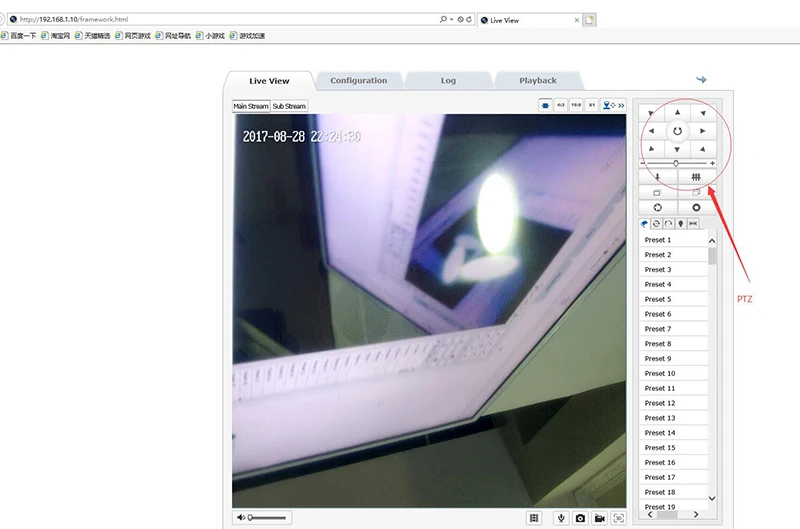Switch to original window size view
The width and height of the screenshot is (800, 529).
coord(545,105)
